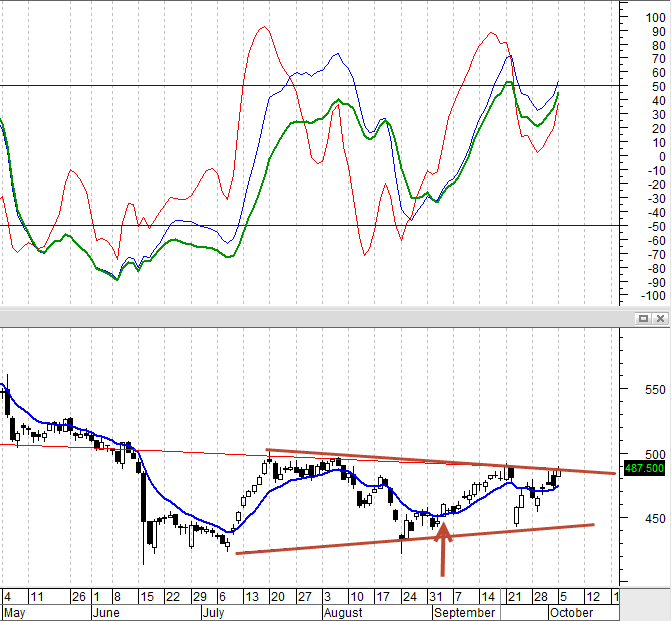Click the 550 price scale label

654,390
